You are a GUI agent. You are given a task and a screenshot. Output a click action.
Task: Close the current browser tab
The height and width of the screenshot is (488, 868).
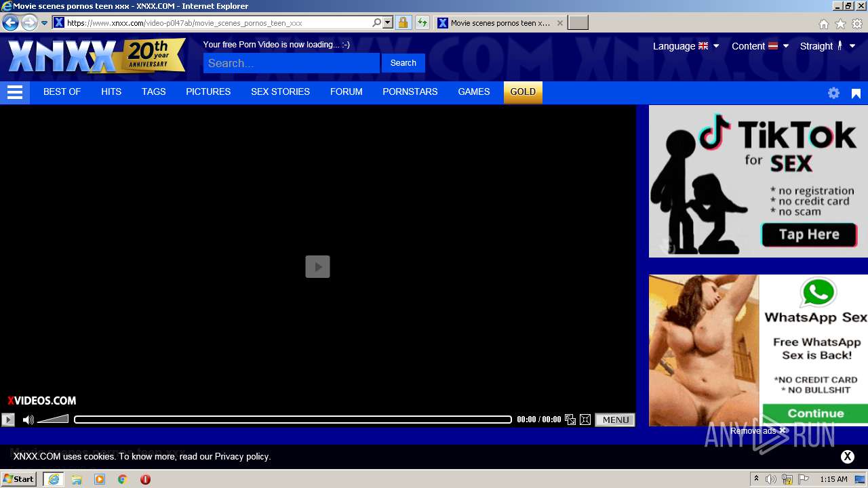[x=560, y=23]
